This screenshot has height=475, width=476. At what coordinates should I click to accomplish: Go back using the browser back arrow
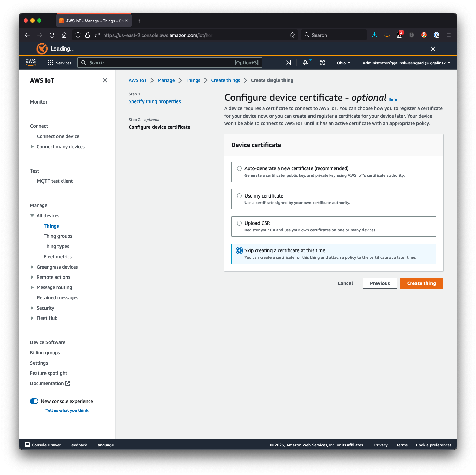point(27,35)
